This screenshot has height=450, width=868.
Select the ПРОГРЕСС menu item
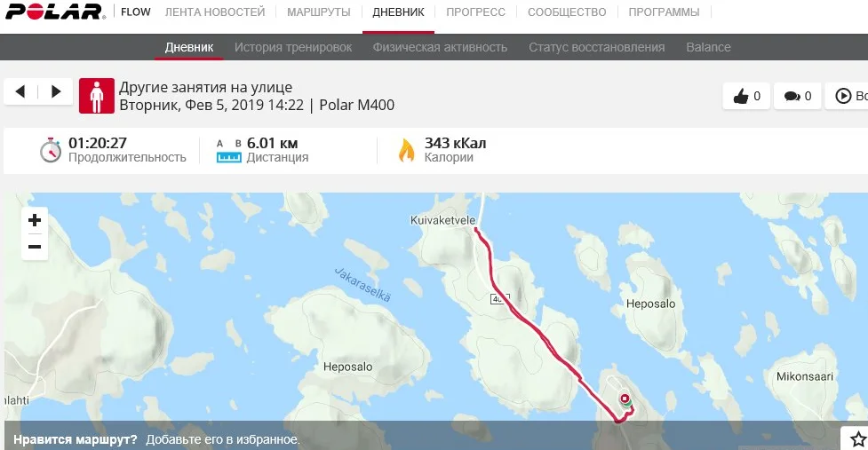coord(475,12)
